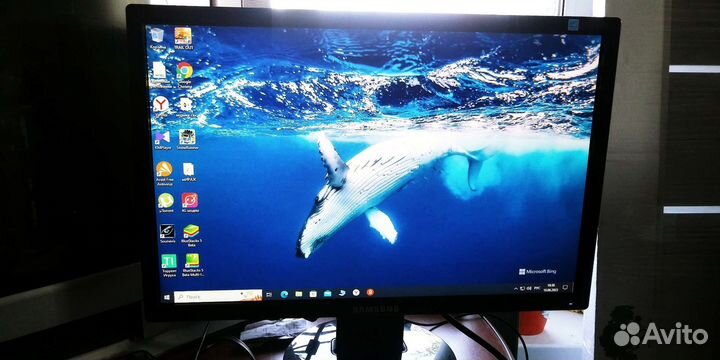Open the µTorrent desktop shortcut
The height and width of the screenshot is (360, 720).
pos(166,202)
